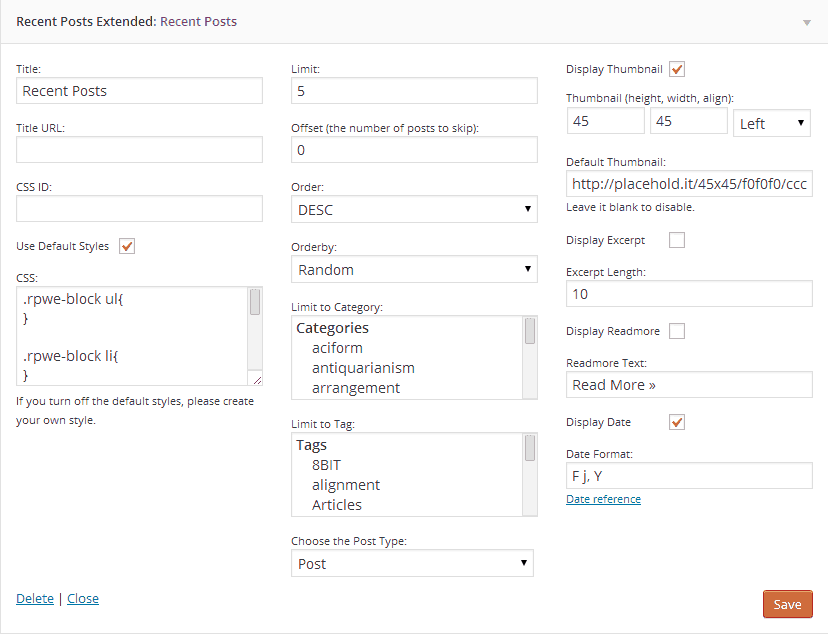Viewport: 828px width, 634px height.
Task: Select the aciform category
Action: (x=337, y=348)
